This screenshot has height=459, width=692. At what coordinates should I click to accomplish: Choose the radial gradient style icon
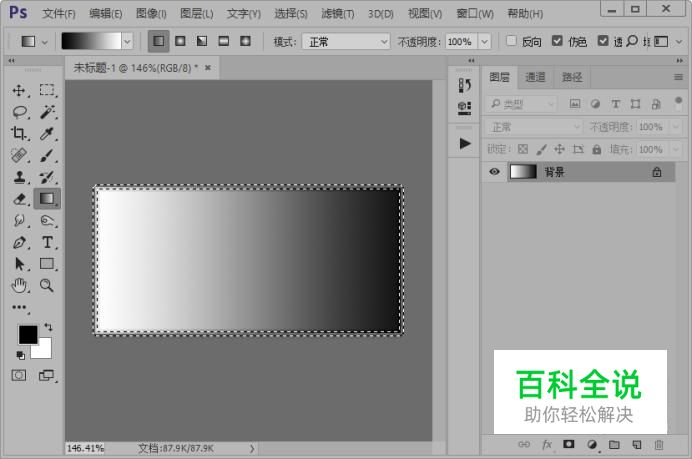pos(180,41)
